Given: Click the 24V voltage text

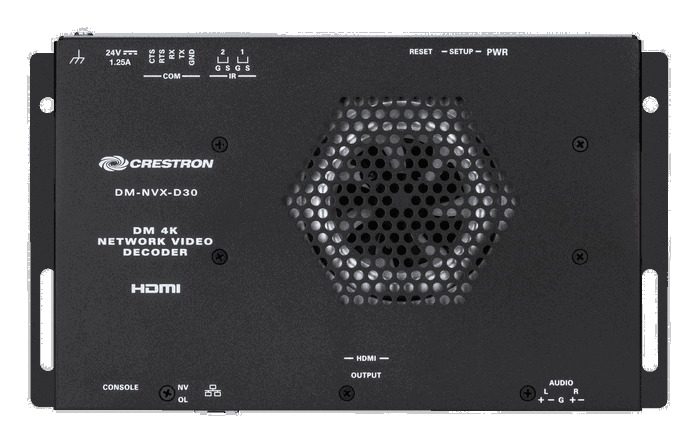Looking at the screenshot, I should (x=113, y=53).
